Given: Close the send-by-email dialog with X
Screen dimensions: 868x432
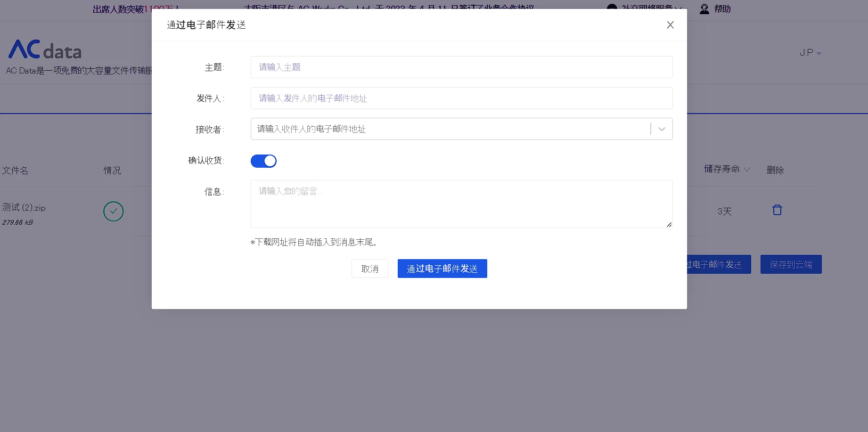Looking at the screenshot, I should (x=670, y=25).
